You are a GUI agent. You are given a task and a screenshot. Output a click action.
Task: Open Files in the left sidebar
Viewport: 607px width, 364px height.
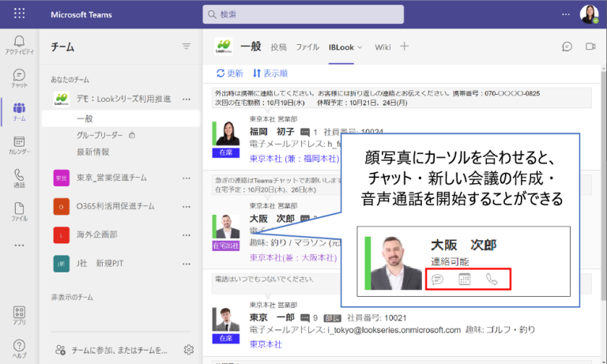coord(19,212)
